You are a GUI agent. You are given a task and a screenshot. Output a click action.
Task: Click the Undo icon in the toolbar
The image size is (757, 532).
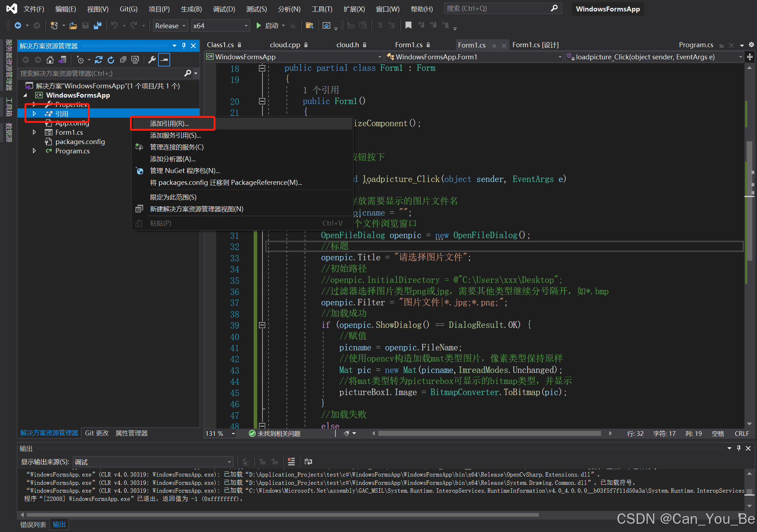(114, 25)
